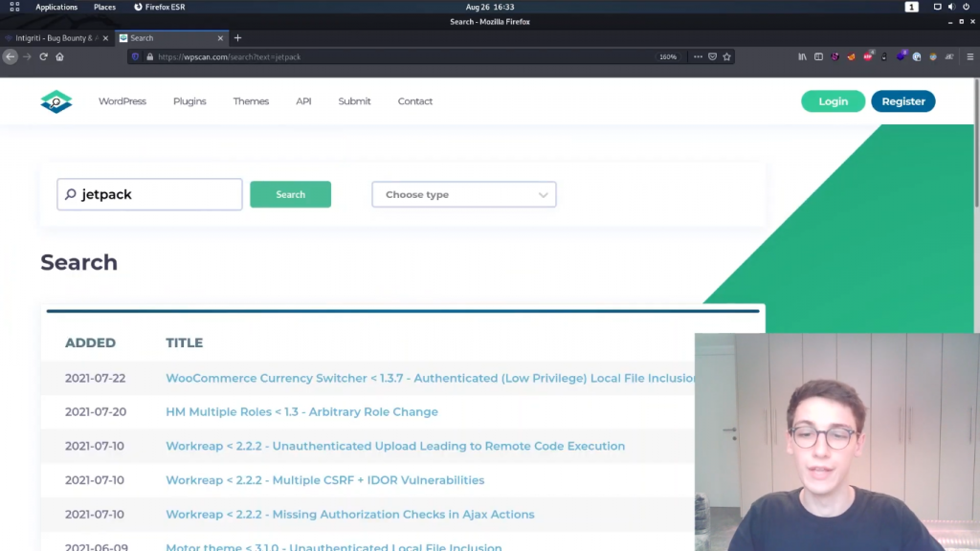Open the Plugins nav menu item
The height and width of the screenshot is (551, 980).
(x=189, y=101)
